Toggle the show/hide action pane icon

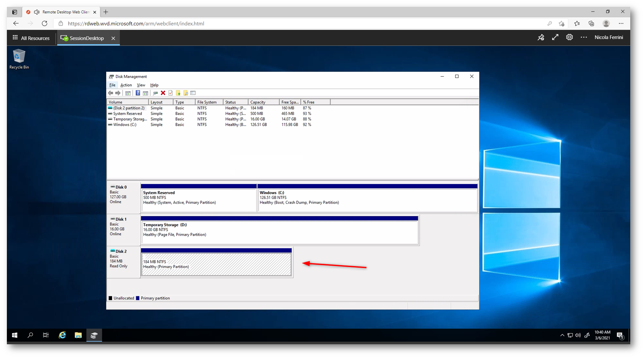[146, 93]
